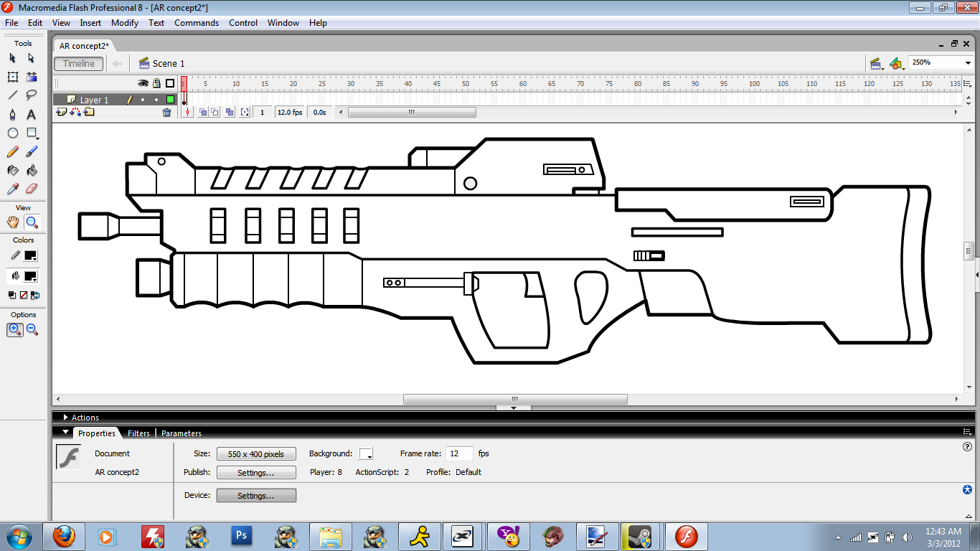Select the Pen tool
This screenshot has height=551, width=980.
click(x=12, y=115)
